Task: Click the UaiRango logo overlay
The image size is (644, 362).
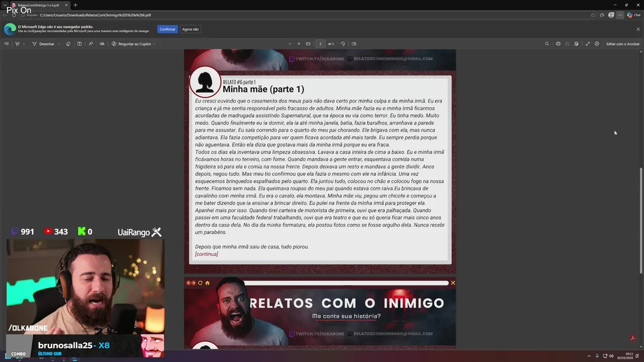Action: pos(139,232)
